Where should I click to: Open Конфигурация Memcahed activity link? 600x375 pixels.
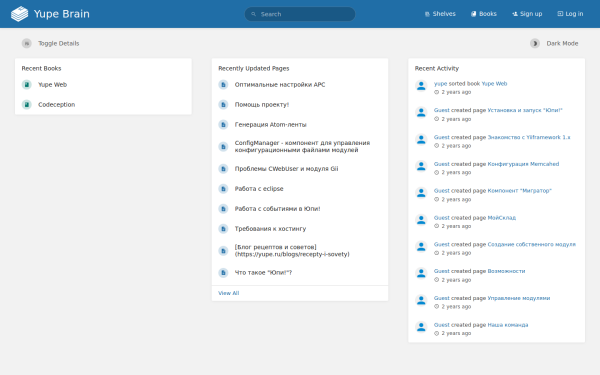[x=523, y=164]
